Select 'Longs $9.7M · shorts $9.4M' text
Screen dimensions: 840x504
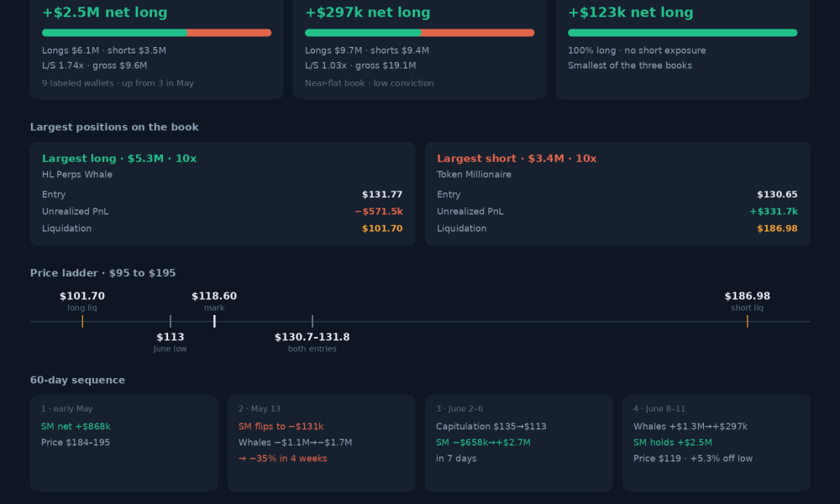(367, 50)
